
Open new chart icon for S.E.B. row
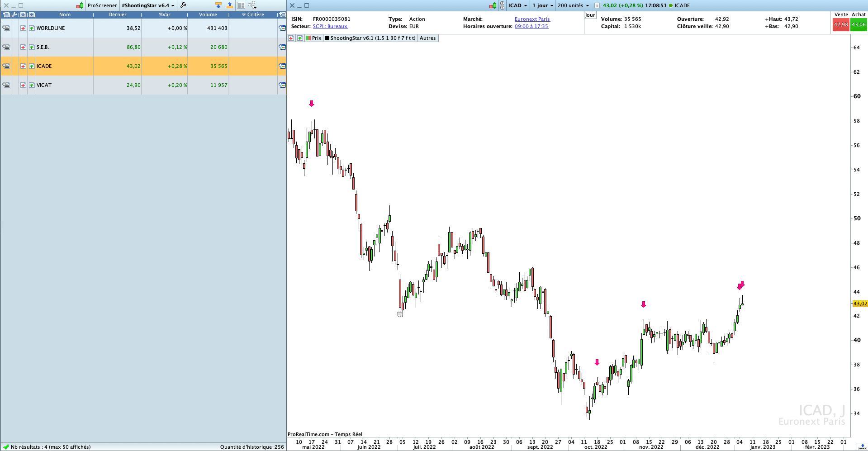282,47
